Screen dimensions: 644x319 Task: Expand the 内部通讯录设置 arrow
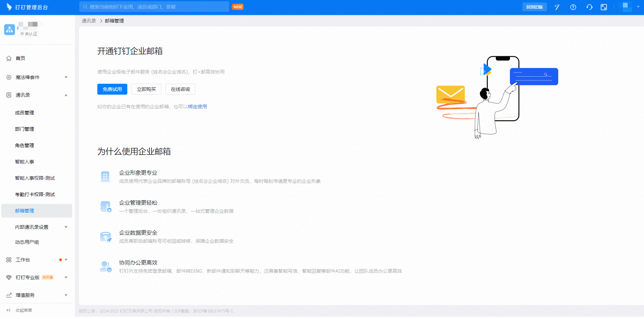[66, 227]
